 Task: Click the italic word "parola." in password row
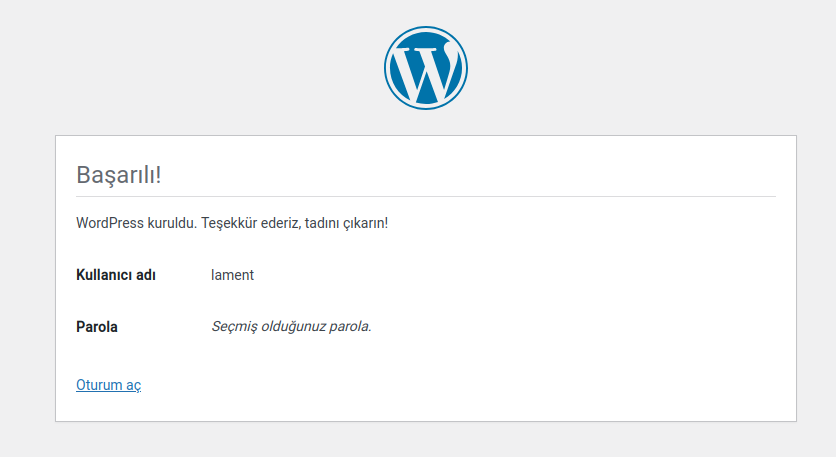pyautogui.click(x=353, y=327)
